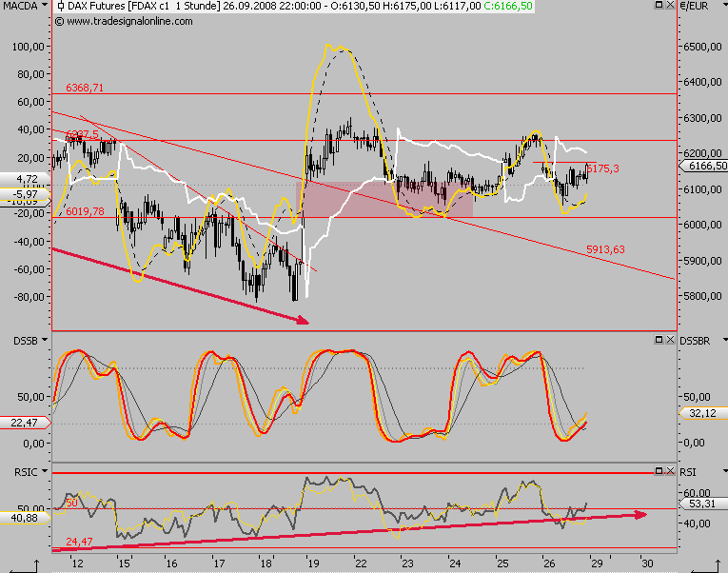
Task: Click date 30 on the time axis
Action: coord(647,563)
